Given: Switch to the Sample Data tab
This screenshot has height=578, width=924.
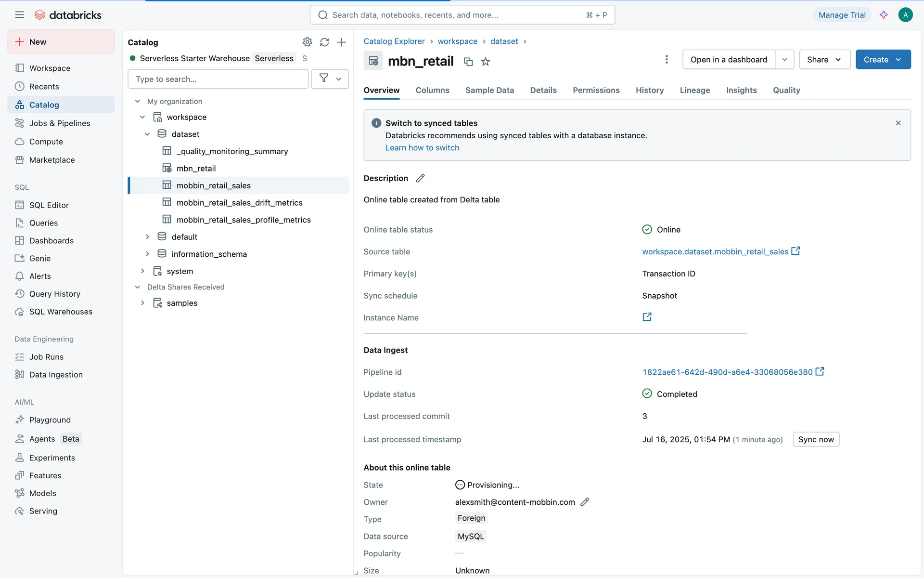Looking at the screenshot, I should tap(489, 90).
